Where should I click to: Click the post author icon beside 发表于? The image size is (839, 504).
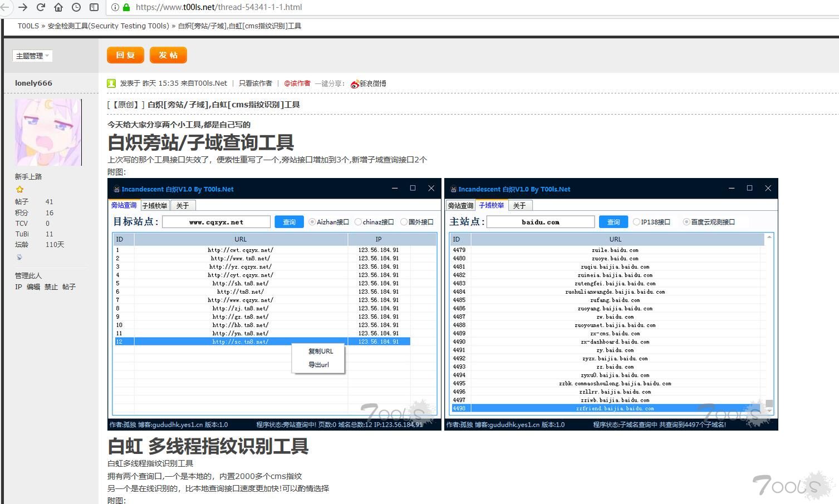(111, 83)
